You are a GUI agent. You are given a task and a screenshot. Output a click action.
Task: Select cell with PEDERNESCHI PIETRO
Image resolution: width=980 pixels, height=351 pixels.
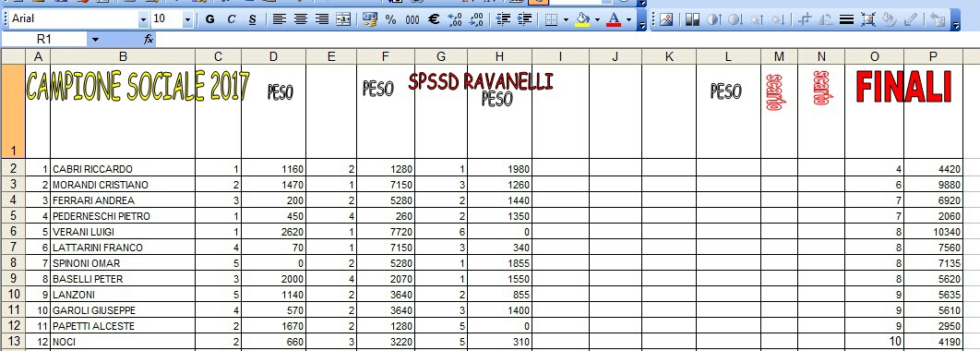point(123,216)
